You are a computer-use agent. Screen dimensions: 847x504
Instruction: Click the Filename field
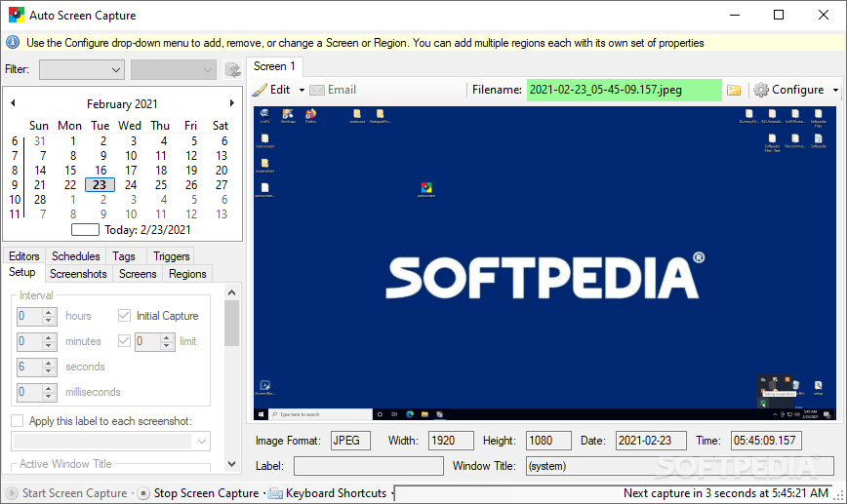(624, 90)
